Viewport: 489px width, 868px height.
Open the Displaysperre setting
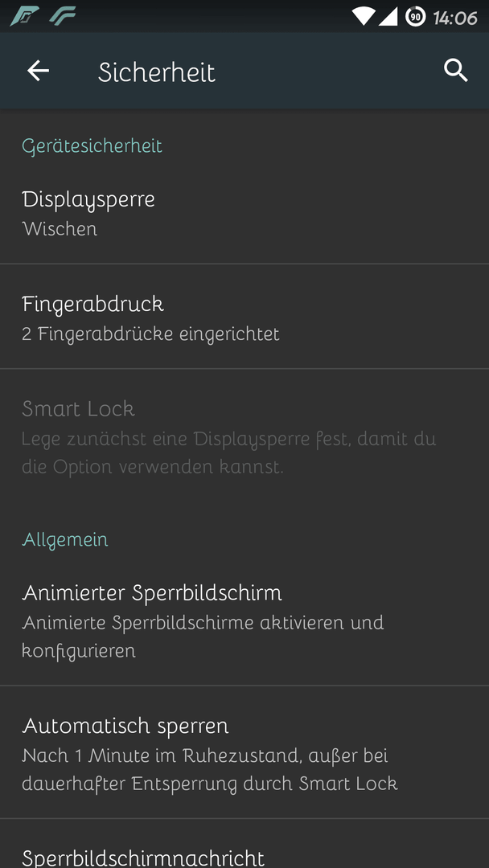[x=244, y=212]
